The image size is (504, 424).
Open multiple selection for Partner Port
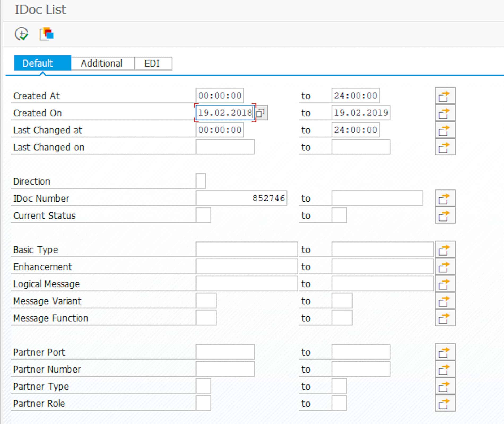(x=445, y=352)
